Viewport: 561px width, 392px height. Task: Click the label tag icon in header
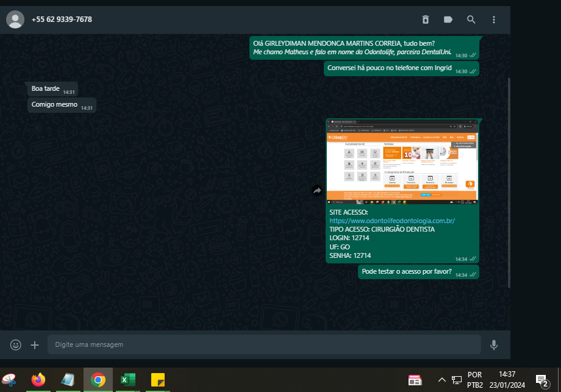pos(448,20)
